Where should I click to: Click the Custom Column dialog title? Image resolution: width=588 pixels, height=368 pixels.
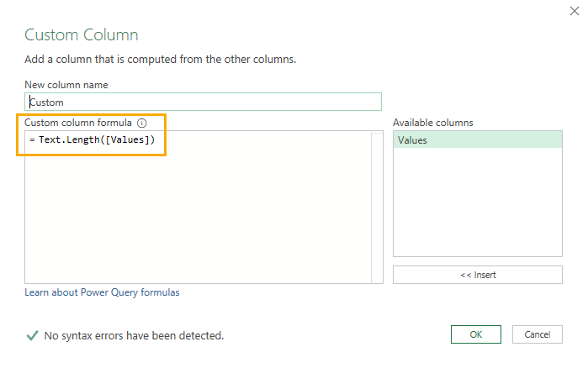pos(82,34)
